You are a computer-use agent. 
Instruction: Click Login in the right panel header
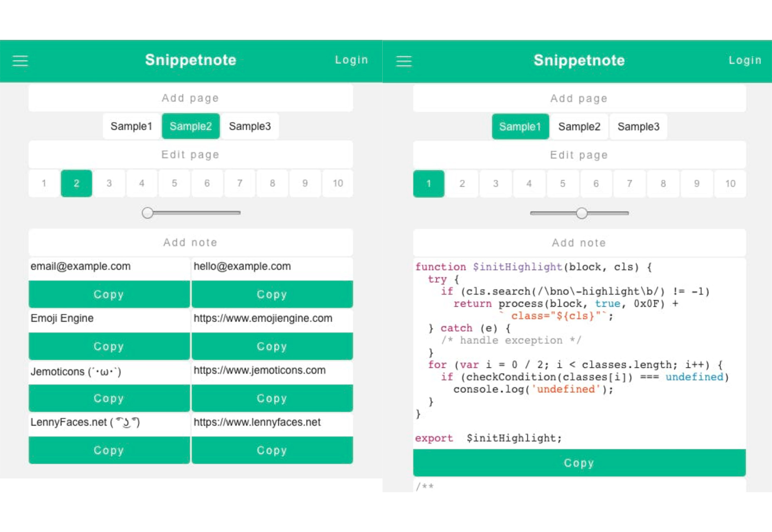point(745,60)
